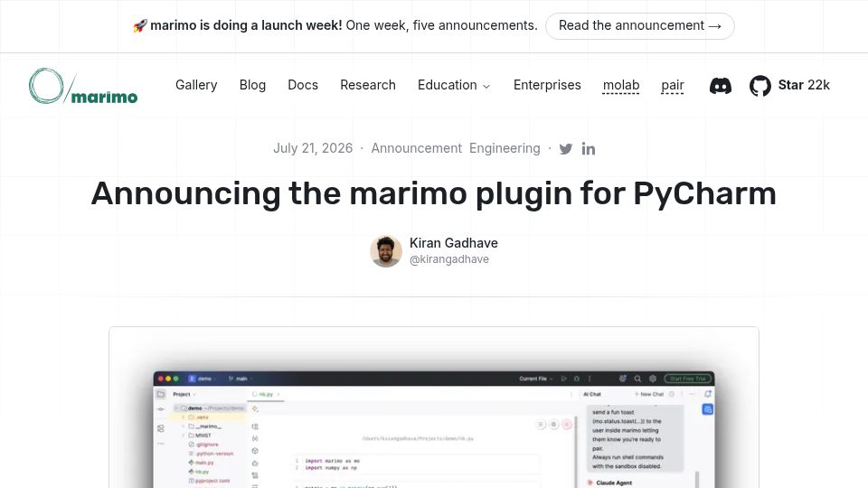Open the Announcement tag

tap(416, 148)
